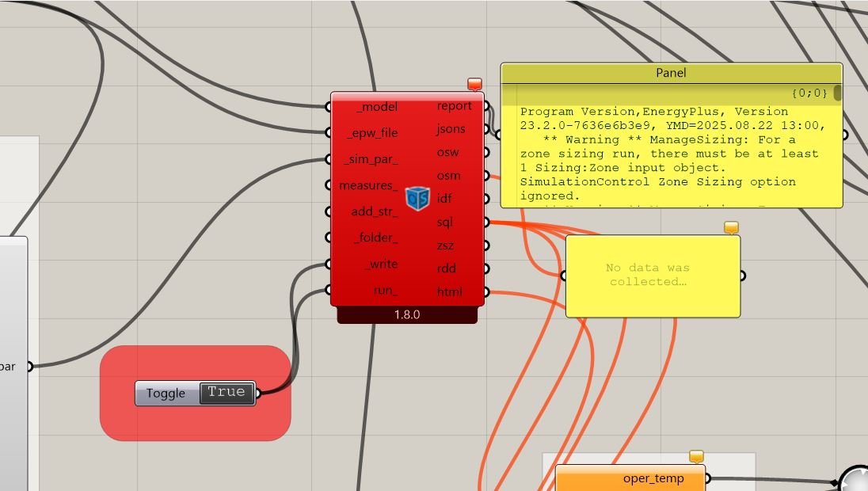Click the output grip of the yellow Panel
The image size is (868, 491).
(845, 135)
